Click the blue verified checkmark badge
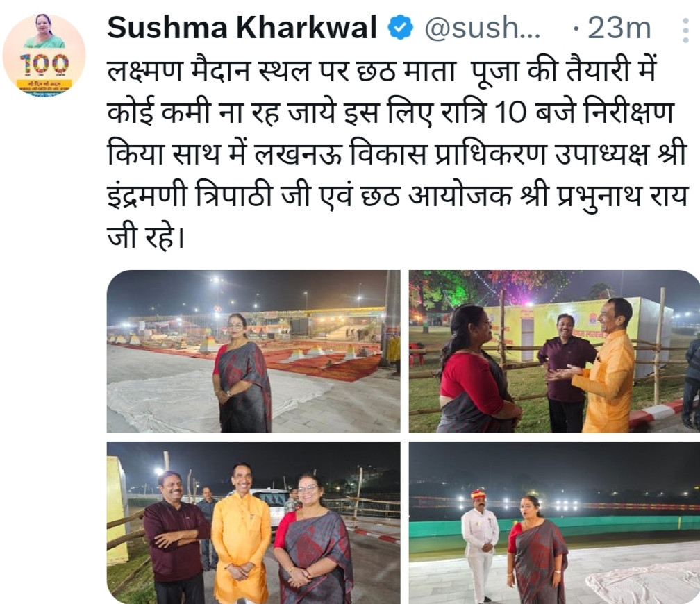This screenshot has width=700, height=604. (x=399, y=28)
